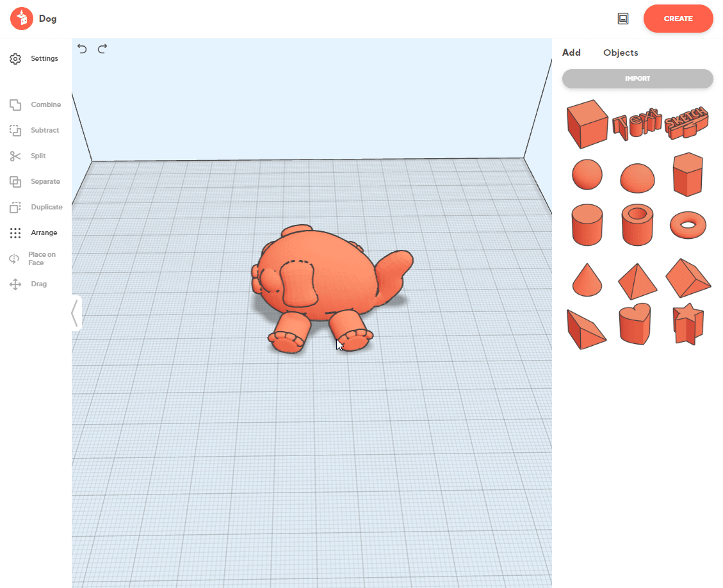Click the Duplicate tool
This screenshot has width=723, height=588.
[x=36, y=208]
